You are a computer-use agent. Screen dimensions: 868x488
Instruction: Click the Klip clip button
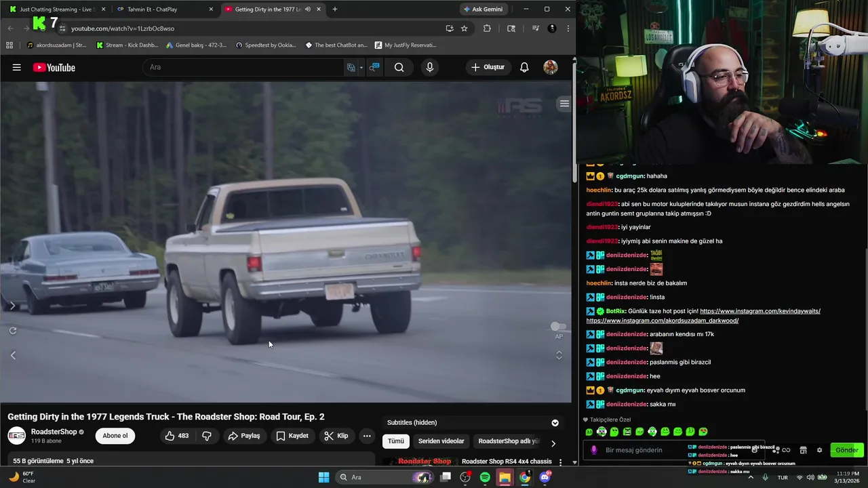336,436
